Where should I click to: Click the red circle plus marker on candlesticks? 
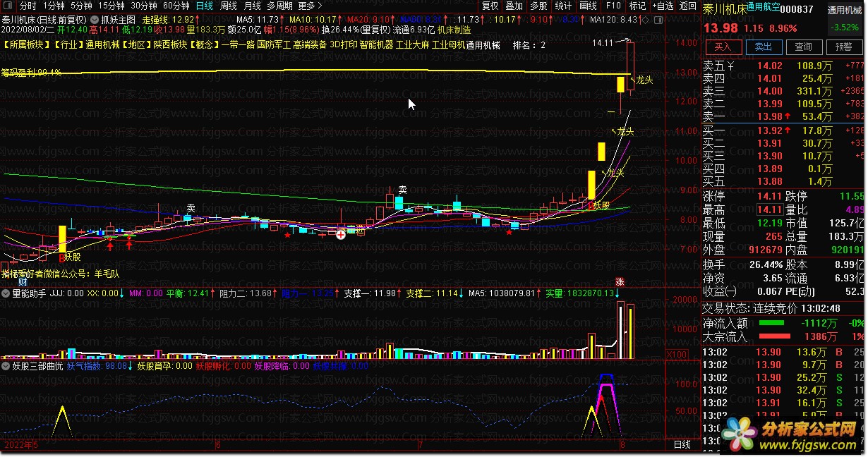click(x=341, y=233)
